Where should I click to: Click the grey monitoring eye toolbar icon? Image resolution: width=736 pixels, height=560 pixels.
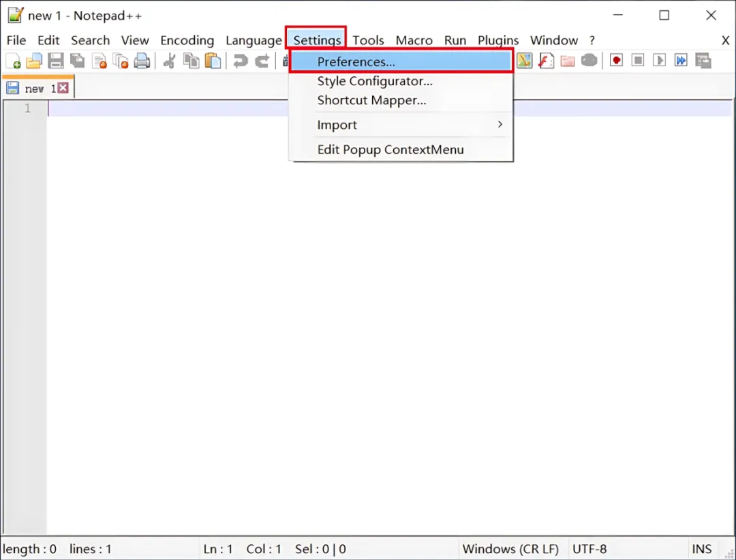coord(589,60)
